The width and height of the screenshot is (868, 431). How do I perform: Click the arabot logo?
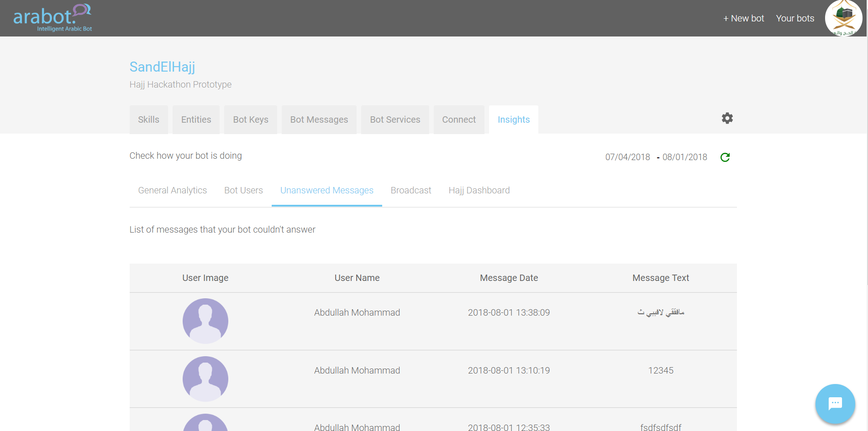click(53, 18)
